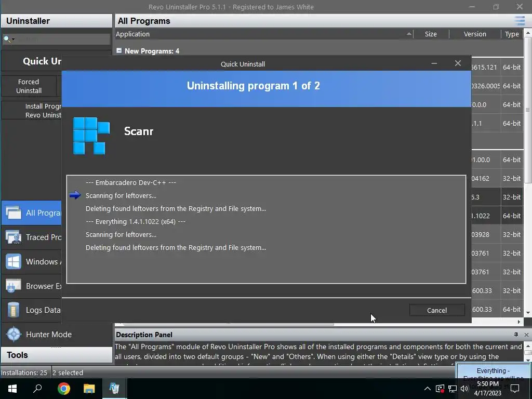532x399 pixels.
Task: Show hidden system tray icons
Action: (x=427, y=389)
